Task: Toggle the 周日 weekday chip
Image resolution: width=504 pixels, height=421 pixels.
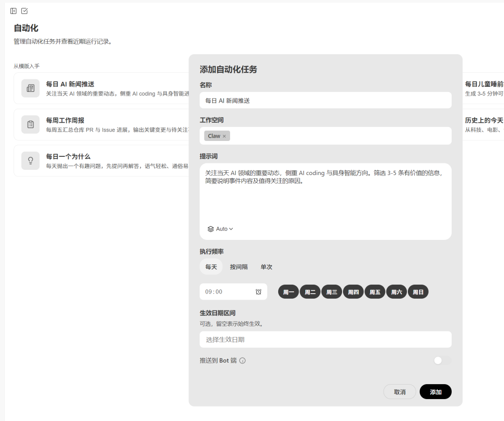Action: click(x=418, y=292)
